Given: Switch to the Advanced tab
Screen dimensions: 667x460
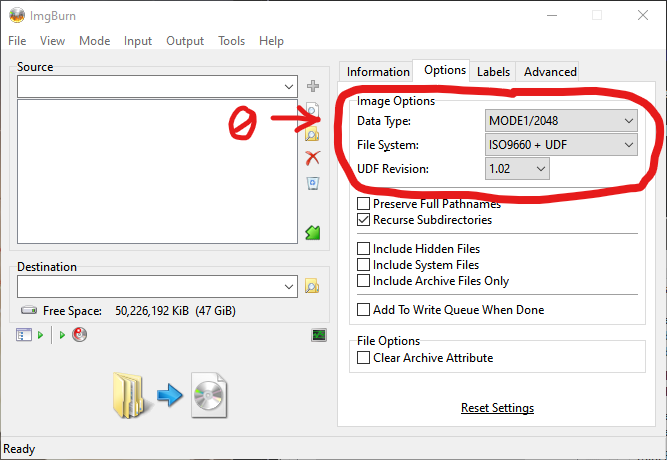Looking at the screenshot, I should coord(550,71).
